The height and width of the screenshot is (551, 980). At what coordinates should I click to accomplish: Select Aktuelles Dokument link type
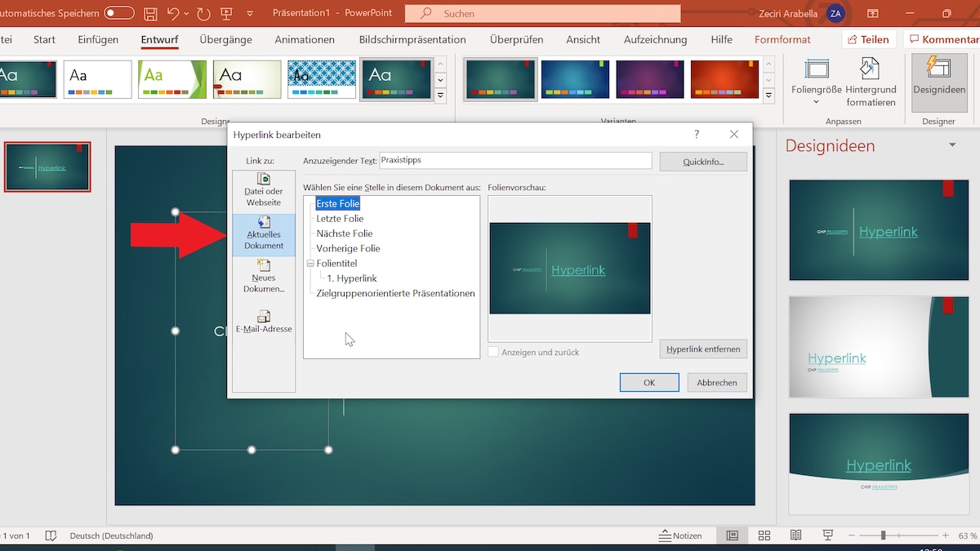pos(264,233)
